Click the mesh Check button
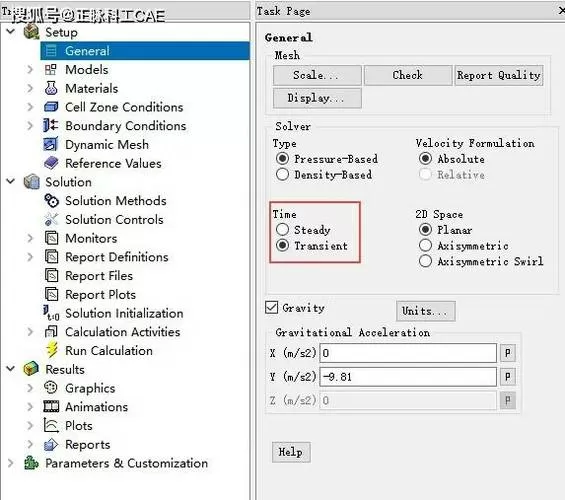565x500 pixels. [408, 75]
